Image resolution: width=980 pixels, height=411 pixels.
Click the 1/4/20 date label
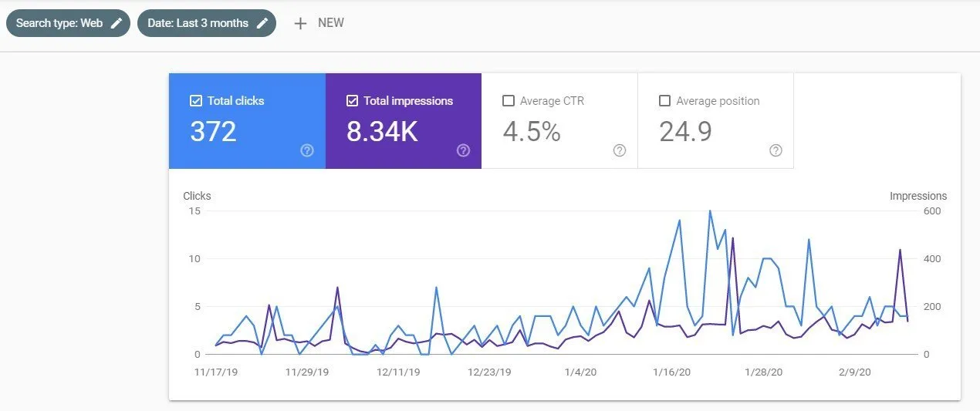(580, 372)
